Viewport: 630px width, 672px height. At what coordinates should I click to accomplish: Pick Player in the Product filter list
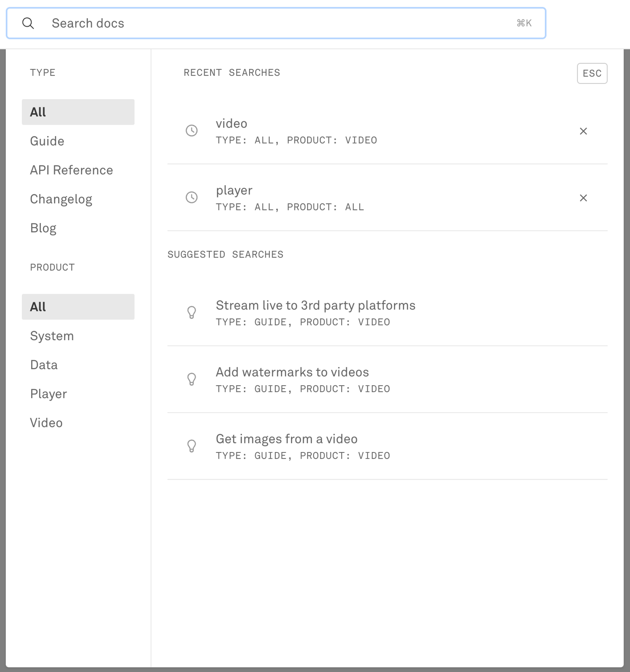(48, 394)
